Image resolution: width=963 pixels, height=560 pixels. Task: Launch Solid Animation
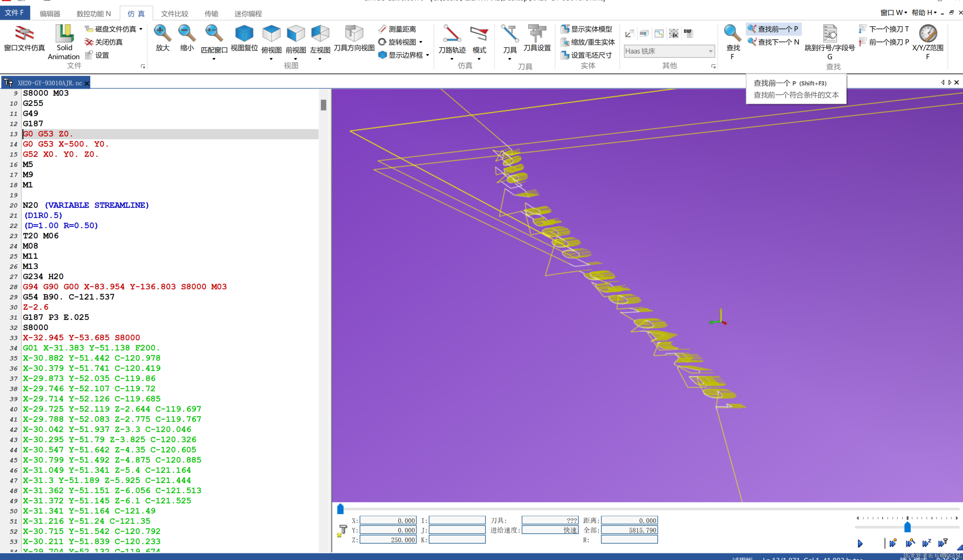[64, 42]
